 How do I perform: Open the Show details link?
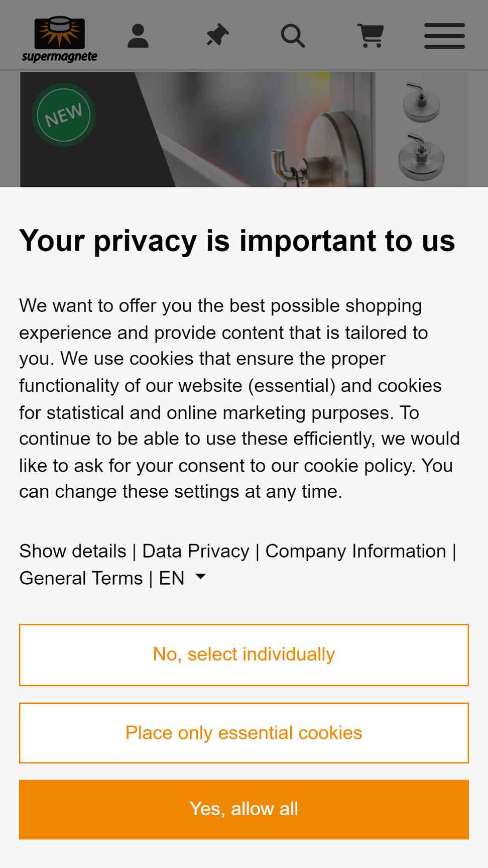pyautogui.click(x=73, y=551)
